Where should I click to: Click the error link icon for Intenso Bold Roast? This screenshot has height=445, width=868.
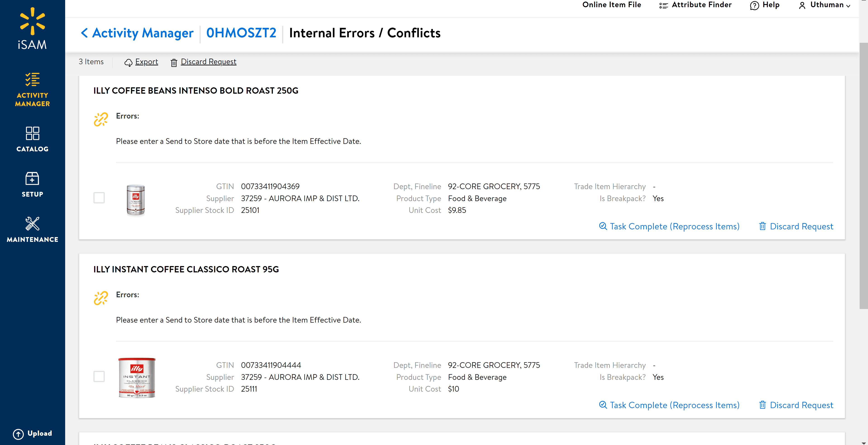point(101,119)
